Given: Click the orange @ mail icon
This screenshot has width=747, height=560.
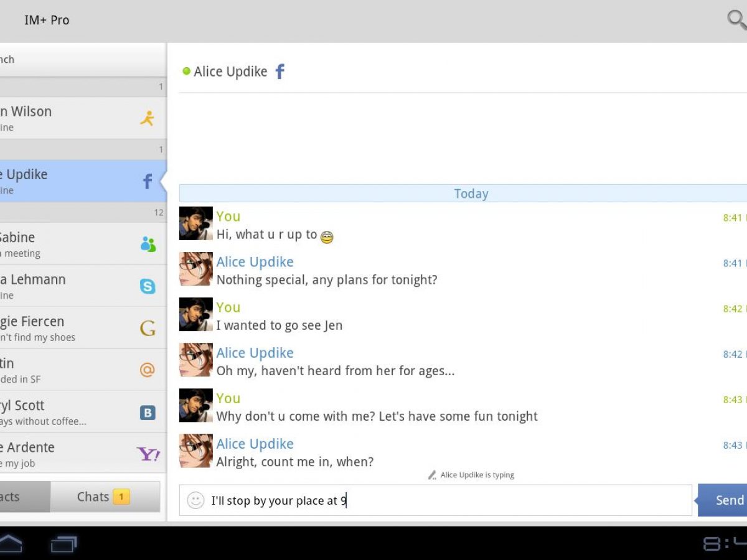Looking at the screenshot, I should 148,370.
